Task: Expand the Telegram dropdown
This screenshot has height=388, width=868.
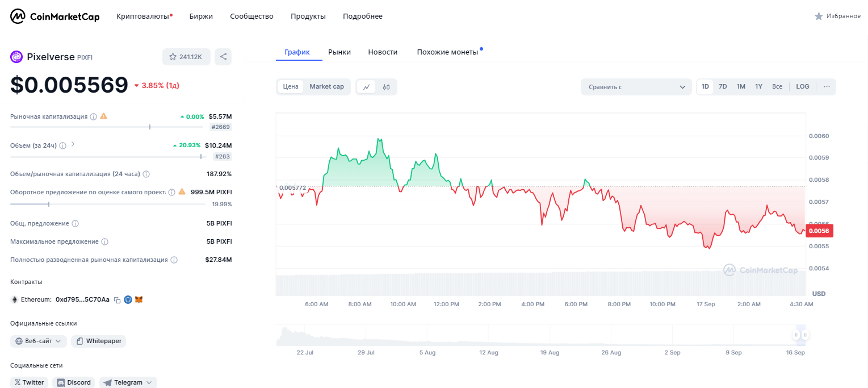Action: click(128, 382)
